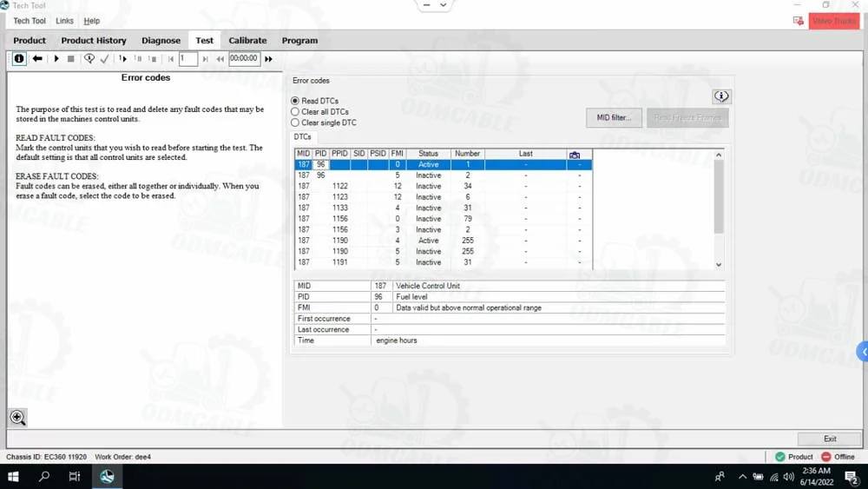The height and width of the screenshot is (489, 868).
Task: Start the test with the play icon
Action: [x=56, y=59]
